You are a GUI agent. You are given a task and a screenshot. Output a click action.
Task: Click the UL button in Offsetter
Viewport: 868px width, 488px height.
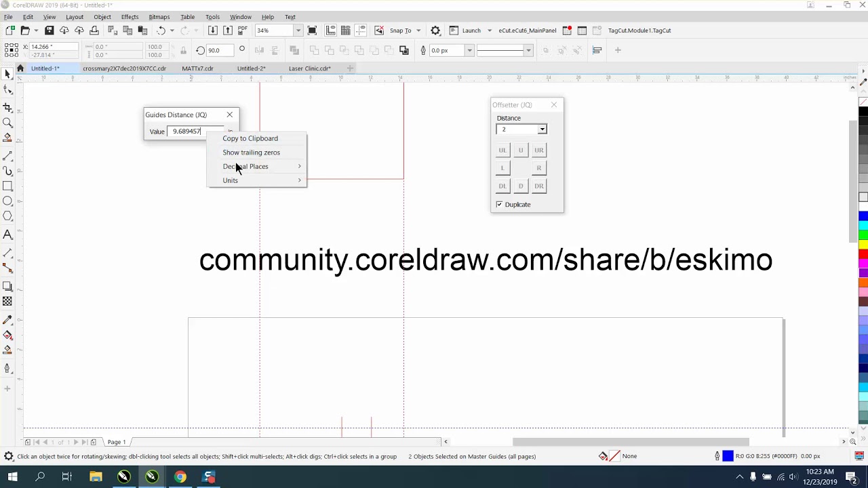pyautogui.click(x=502, y=150)
